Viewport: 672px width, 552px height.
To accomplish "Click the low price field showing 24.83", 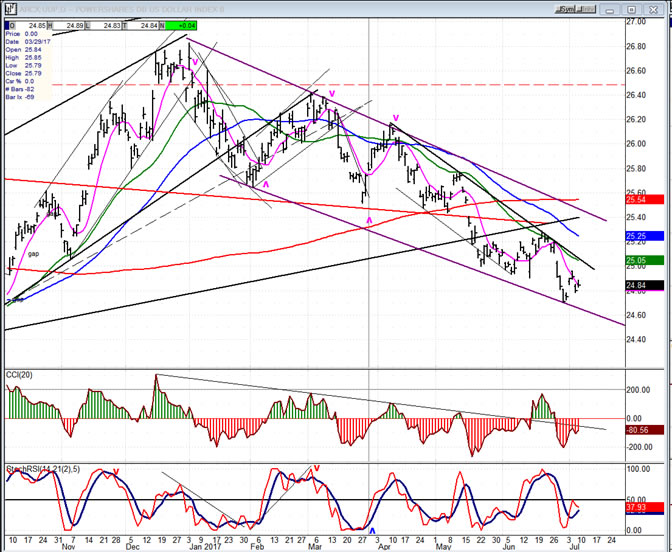I will click(x=106, y=26).
